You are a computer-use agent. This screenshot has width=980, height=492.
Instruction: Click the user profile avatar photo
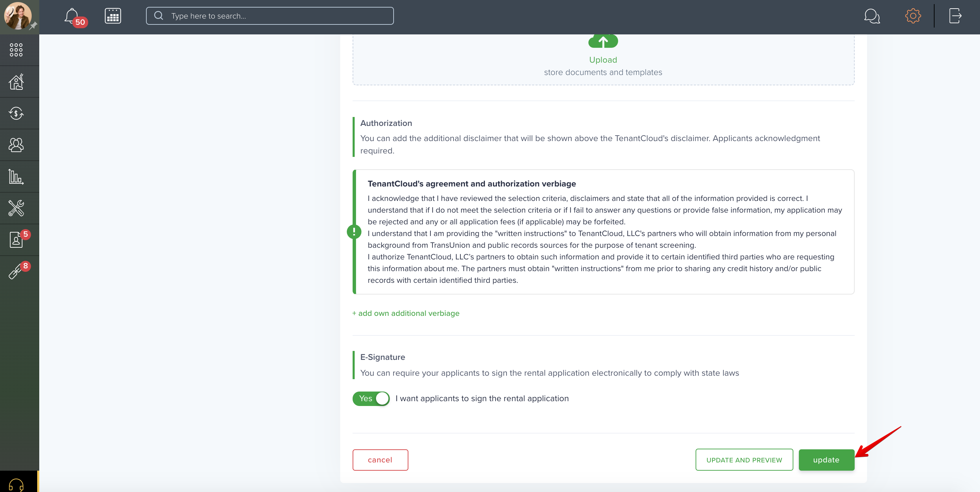click(18, 16)
